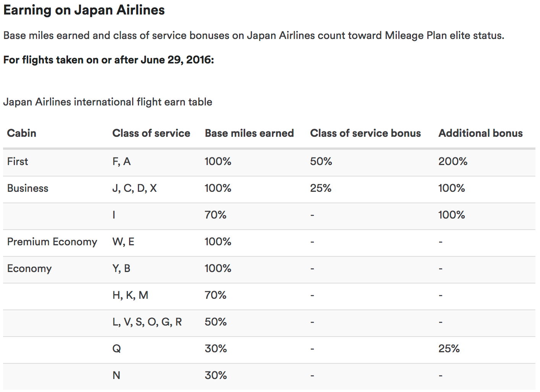Select the First cabin row label
The height and width of the screenshot is (392, 540).
coord(18,161)
